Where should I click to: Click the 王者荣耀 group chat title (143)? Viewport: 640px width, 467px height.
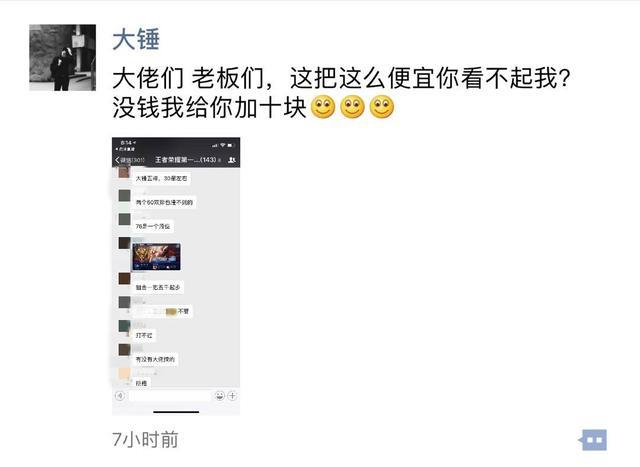(x=186, y=160)
